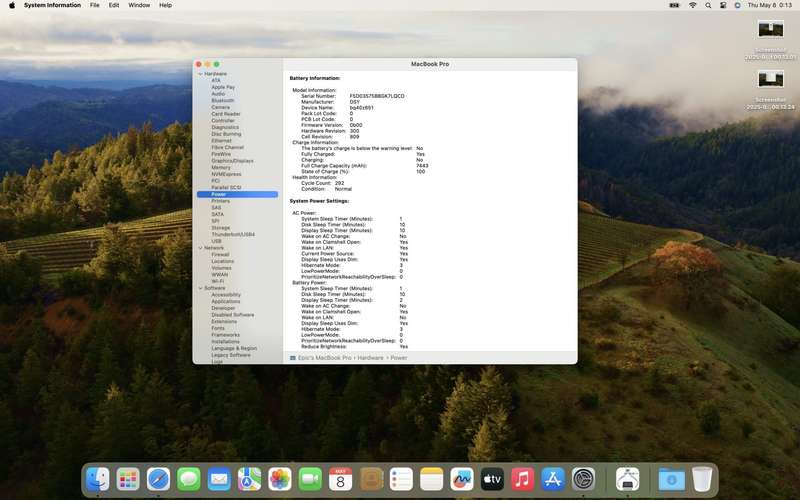Open Trash in the Dock
Viewport: 800px width, 500px height.
(x=702, y=480)
